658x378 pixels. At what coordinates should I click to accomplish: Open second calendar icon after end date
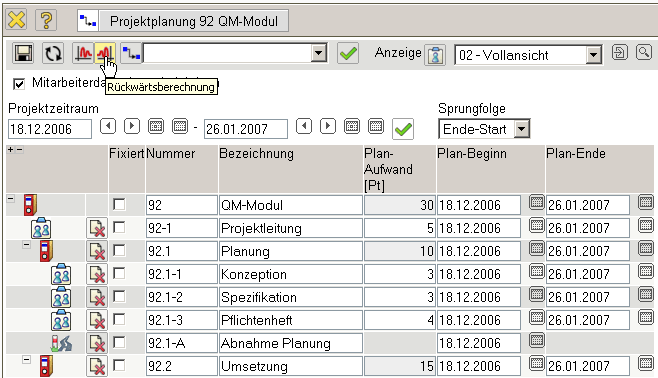pos(376,126)
